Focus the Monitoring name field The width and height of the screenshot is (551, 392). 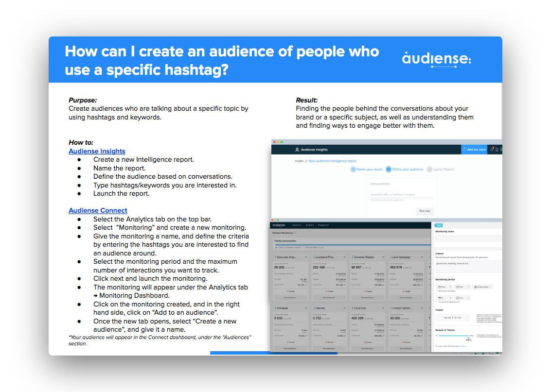click(x=469, y=239)
